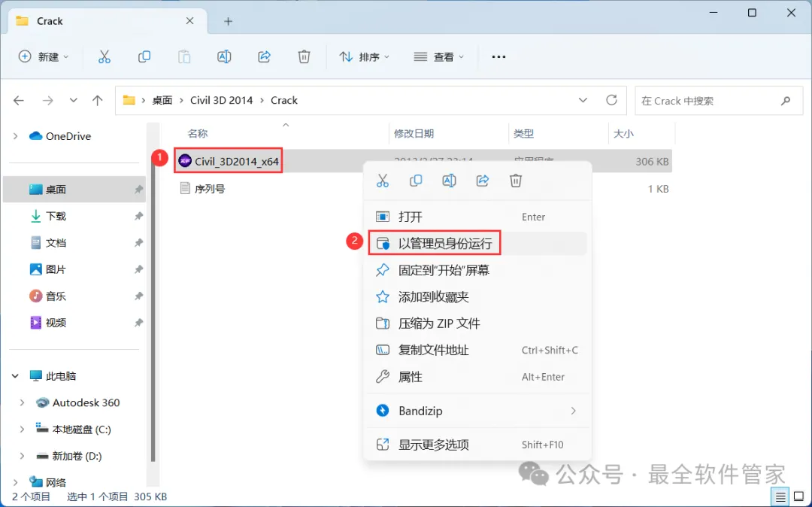Expand the Autodesk 360 node

click(x=22, y=402)
